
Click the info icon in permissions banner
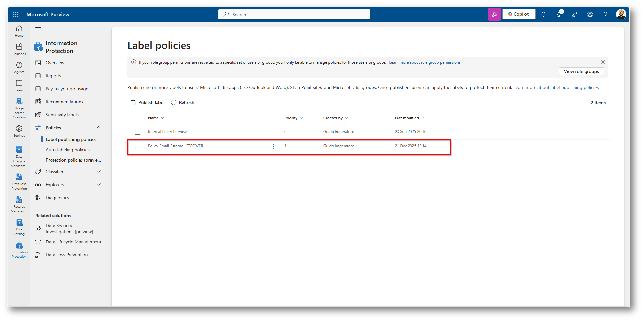133,62
